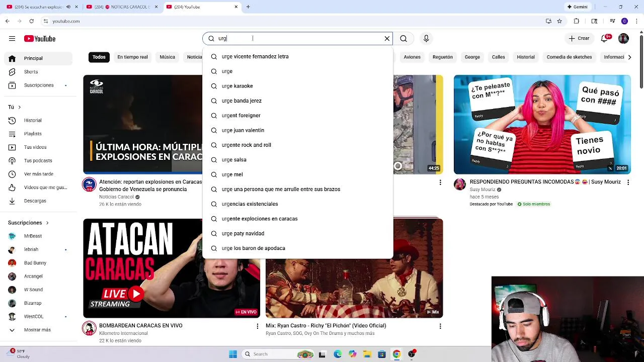Select the Comedia de sketches chip
The width and height of the screenshot is (644, 362).
pos(569,57)
